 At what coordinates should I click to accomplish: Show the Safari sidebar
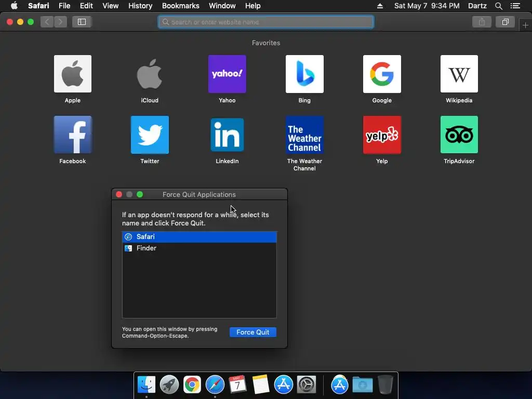(82, 22)
